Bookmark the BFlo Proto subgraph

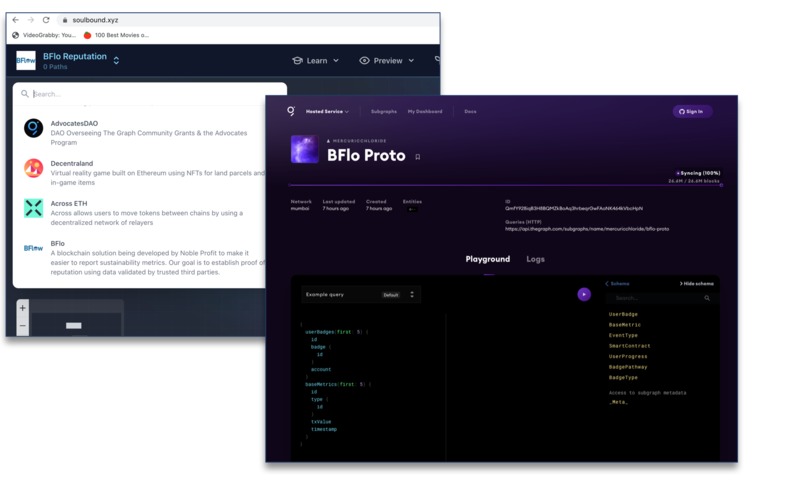(417, 157)
